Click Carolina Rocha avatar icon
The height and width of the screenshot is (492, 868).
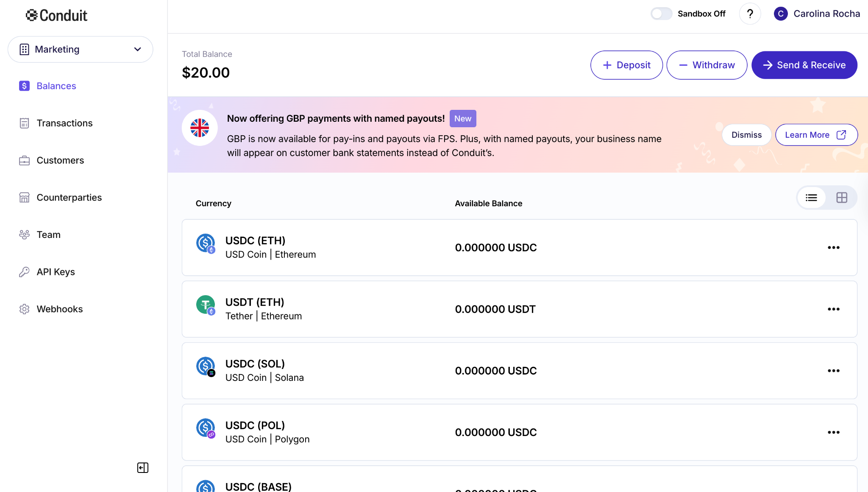coord(781,14)
